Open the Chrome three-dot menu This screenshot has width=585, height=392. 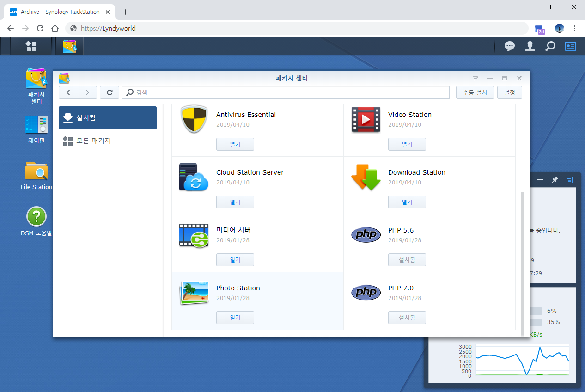click(x=574, y=28)
